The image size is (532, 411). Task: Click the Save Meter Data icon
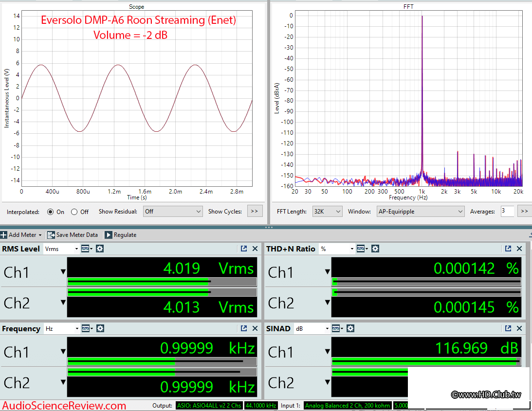51,234
